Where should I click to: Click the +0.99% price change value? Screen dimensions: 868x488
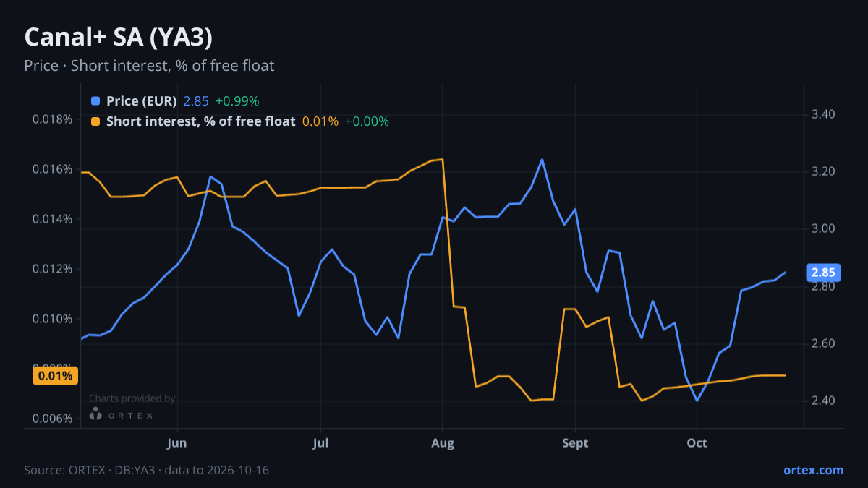237,101
